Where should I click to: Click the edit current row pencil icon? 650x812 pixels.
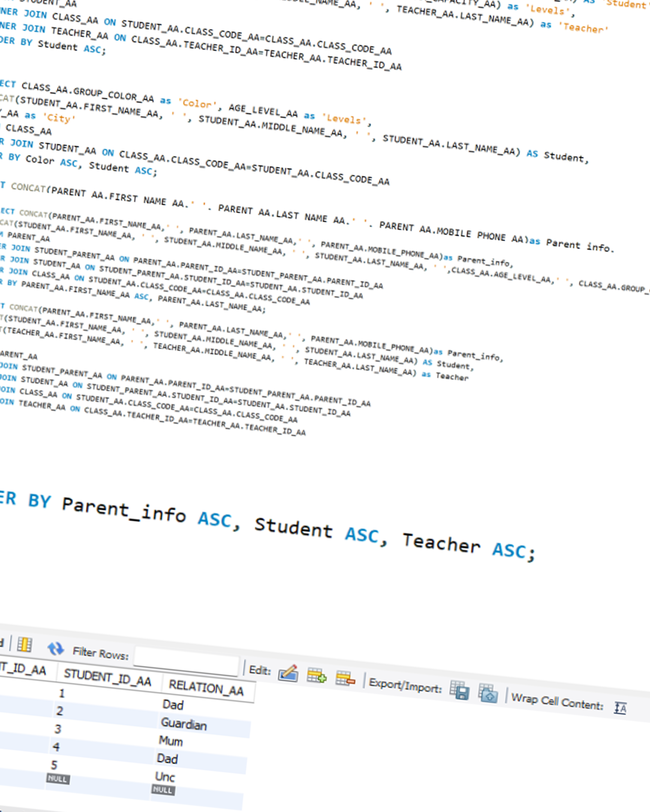(288, 673)
